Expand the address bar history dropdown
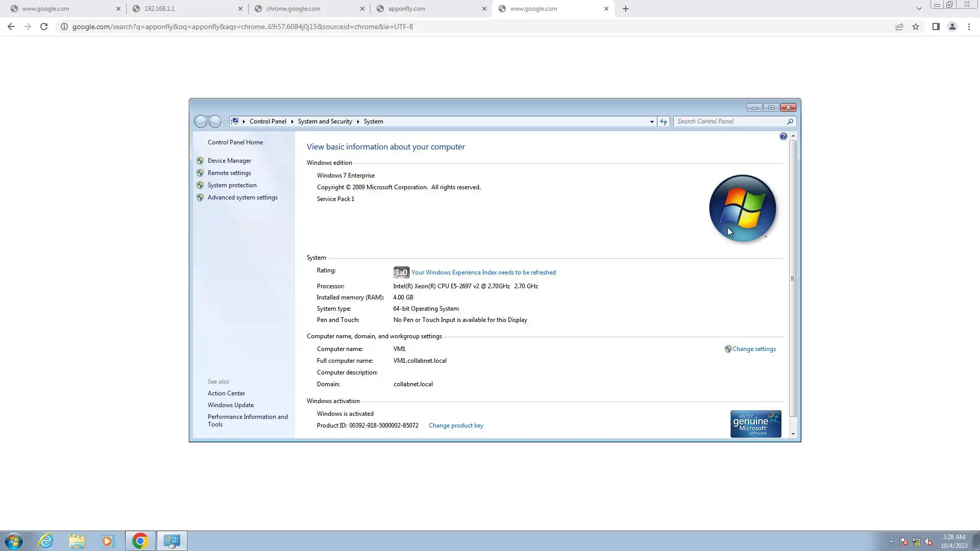 pos(652,121)
